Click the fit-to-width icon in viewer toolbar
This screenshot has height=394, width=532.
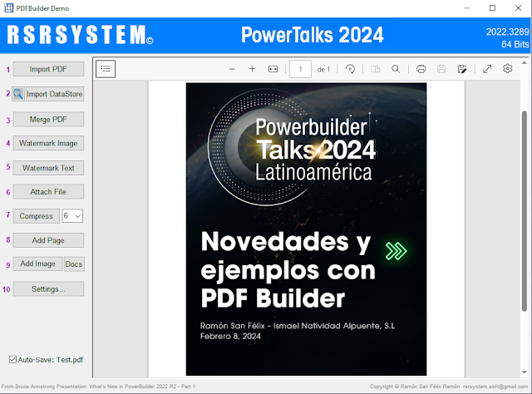[273, 69]
